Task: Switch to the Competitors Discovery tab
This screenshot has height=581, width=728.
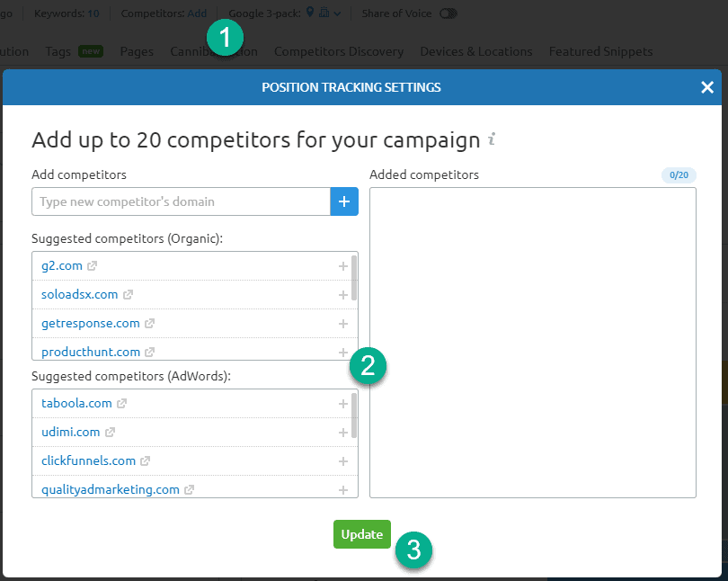Action: 339,51
